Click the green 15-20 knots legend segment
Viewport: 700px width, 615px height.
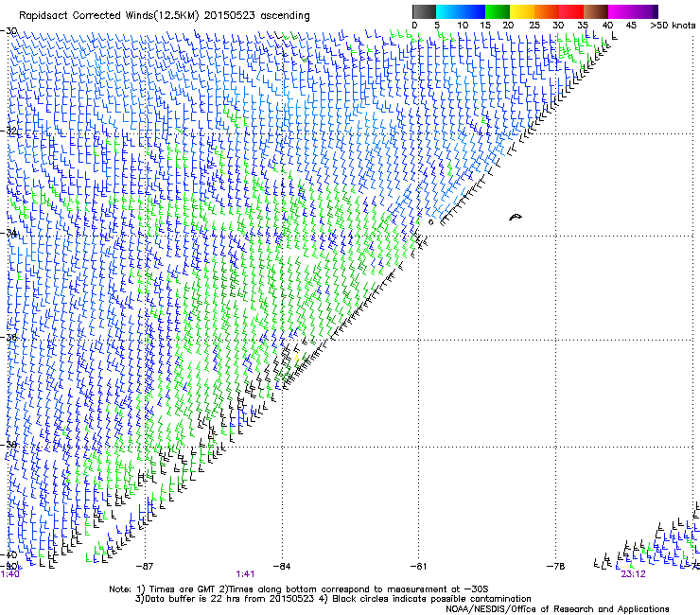(x=498, y=11)
